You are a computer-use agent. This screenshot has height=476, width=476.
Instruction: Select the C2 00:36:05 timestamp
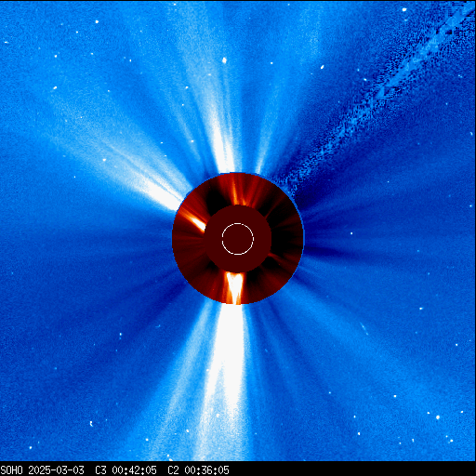point(198,470)
